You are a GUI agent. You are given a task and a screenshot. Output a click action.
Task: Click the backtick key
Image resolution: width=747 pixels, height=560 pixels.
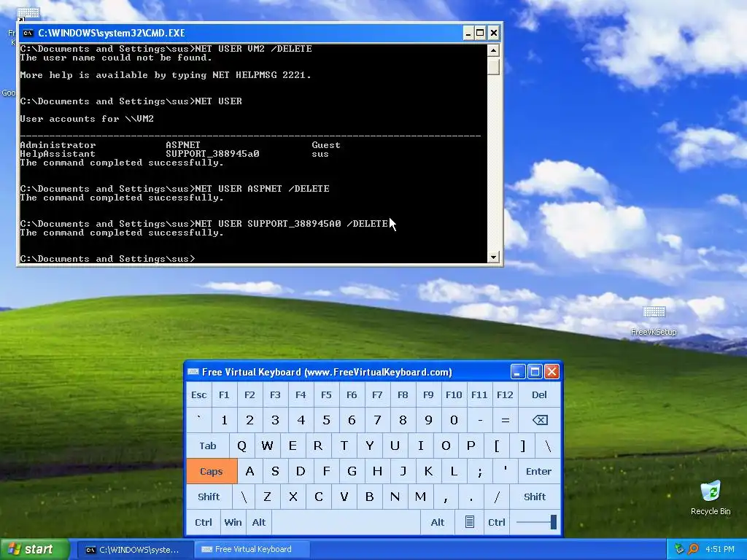(198, 420)
